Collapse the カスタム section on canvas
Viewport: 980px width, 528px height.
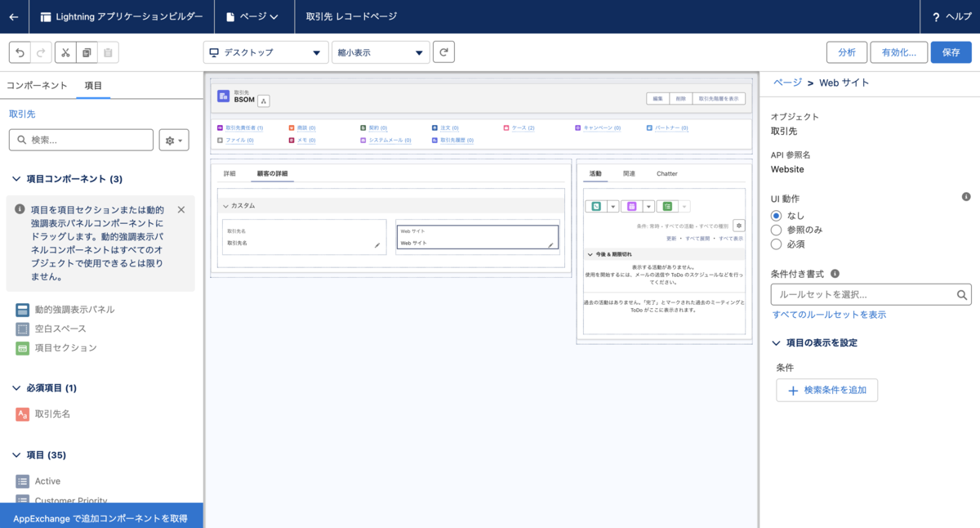pos(226,206)
